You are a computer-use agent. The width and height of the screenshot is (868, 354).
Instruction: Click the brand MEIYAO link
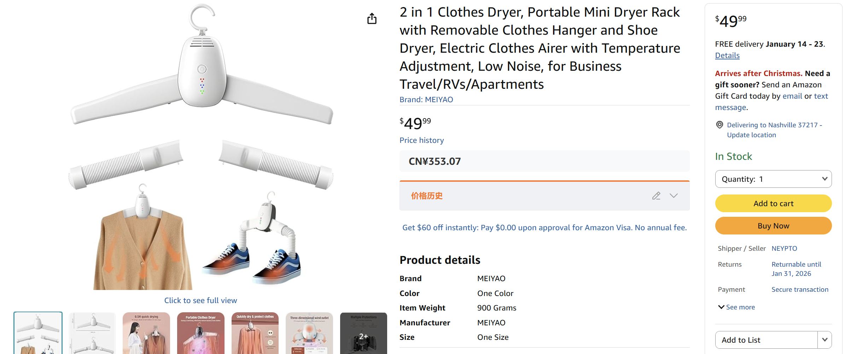coord(439,99)
